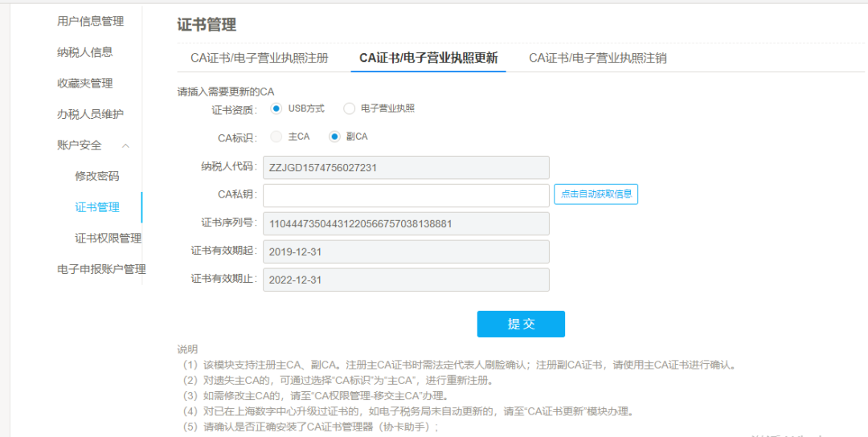
Task: Click the 请插入需要更新的CA prompt text
Action: tap(226, 92)
